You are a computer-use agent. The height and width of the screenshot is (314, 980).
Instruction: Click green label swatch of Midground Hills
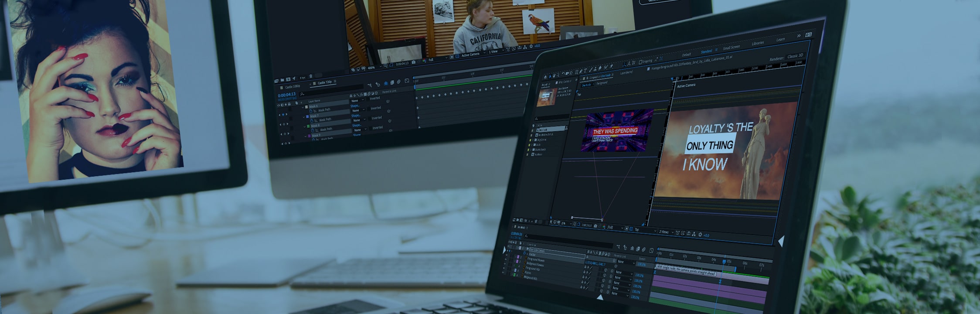coord(514,275)
